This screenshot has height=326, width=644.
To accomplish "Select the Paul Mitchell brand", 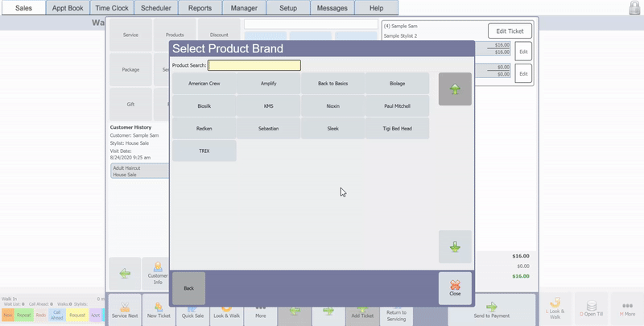I will click(397, 106).
